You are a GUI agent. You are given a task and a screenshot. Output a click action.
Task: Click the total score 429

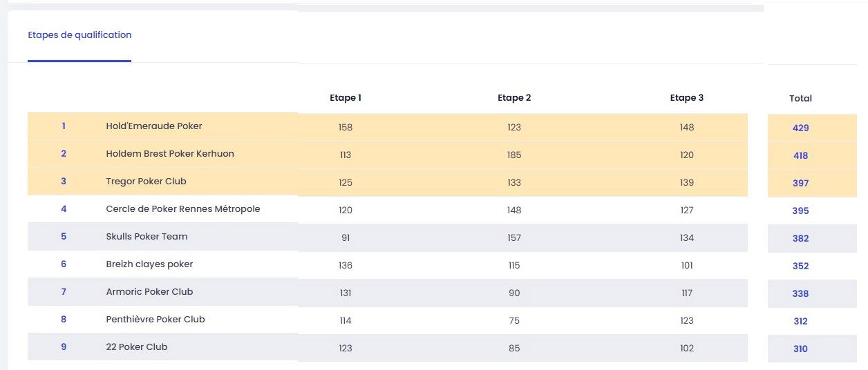coord(800,128)
